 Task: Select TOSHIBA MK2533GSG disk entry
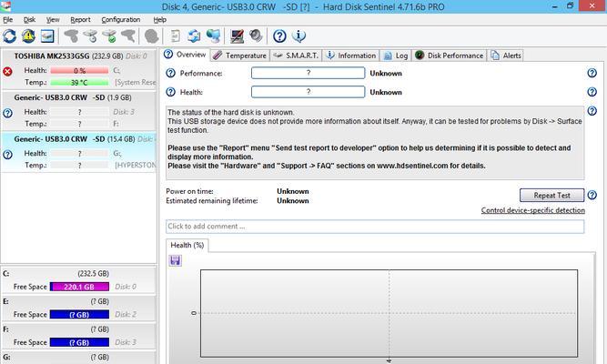click(x=79, y=69)
